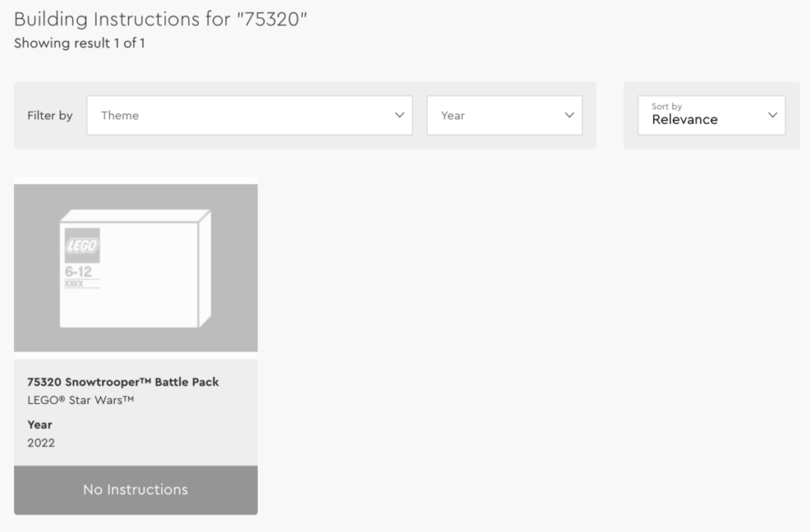The image size is (810, 532).
Task: Click the 6-12 age label on the box
Action: click(78, 271)
